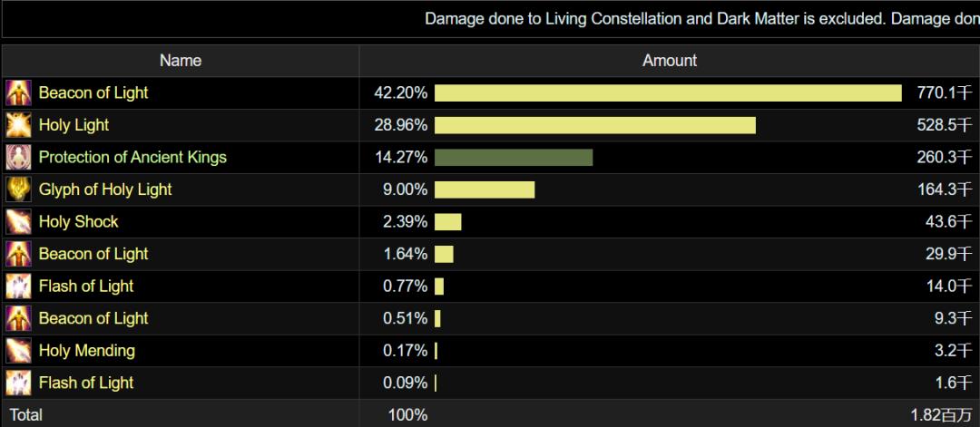Image resolution: width=980 pixels, height=427 pixels.
Task: Click the Beacon of Light icon in the 1.64% row
Action: click(18, 254)
